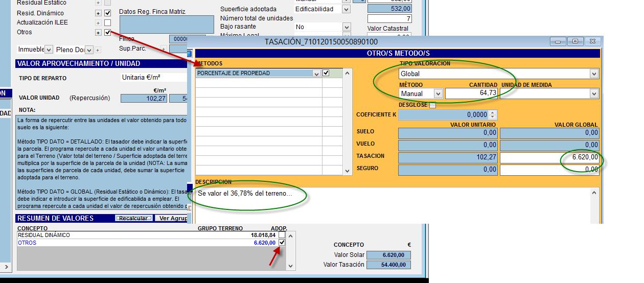Click plus button beside Pleno Dominio dropdown
The width and height of the screenshot is (644, 283).
coord(98,50)
